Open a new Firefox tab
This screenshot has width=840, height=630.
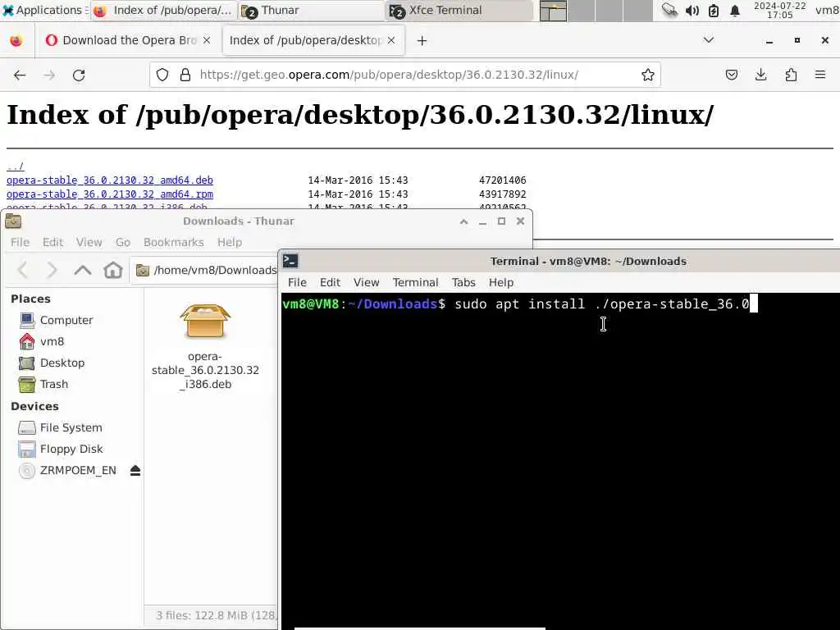pyautogui.click(x=422, y=41)
